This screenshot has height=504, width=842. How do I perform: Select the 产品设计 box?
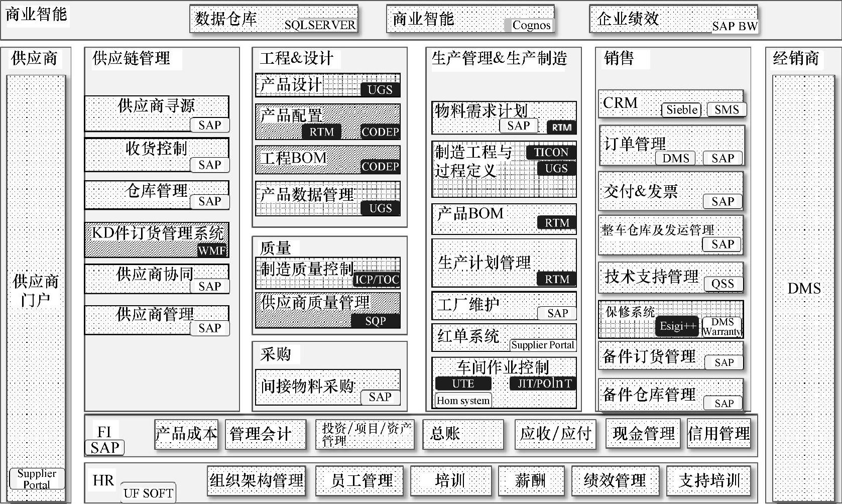[328, 85]
